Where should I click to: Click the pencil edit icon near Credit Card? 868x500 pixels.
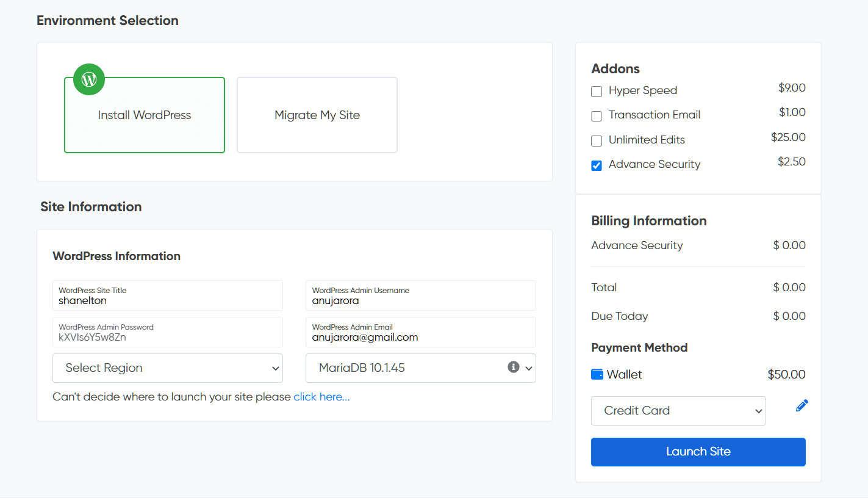[801, 405]
